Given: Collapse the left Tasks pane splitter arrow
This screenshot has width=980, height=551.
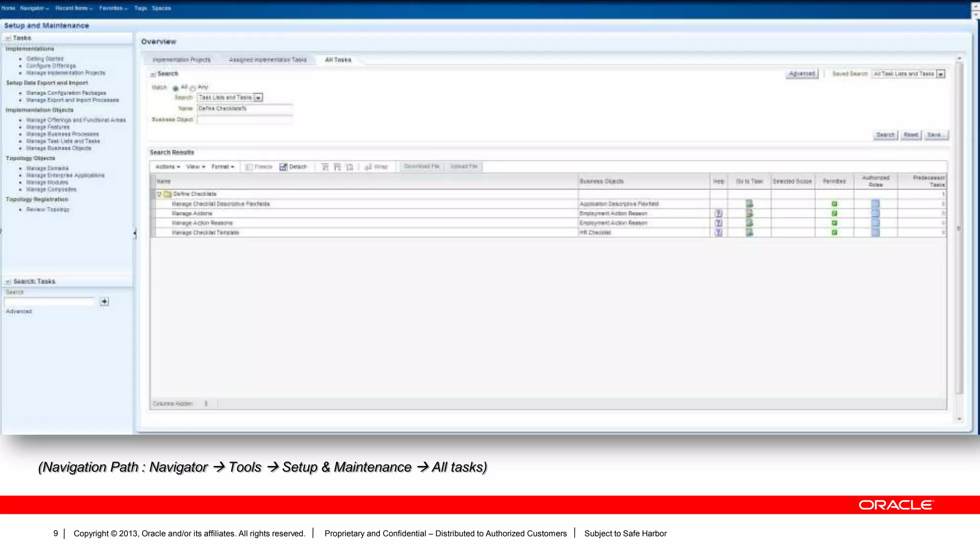Looking at the screenshot, I should click(x=135, y=233).
